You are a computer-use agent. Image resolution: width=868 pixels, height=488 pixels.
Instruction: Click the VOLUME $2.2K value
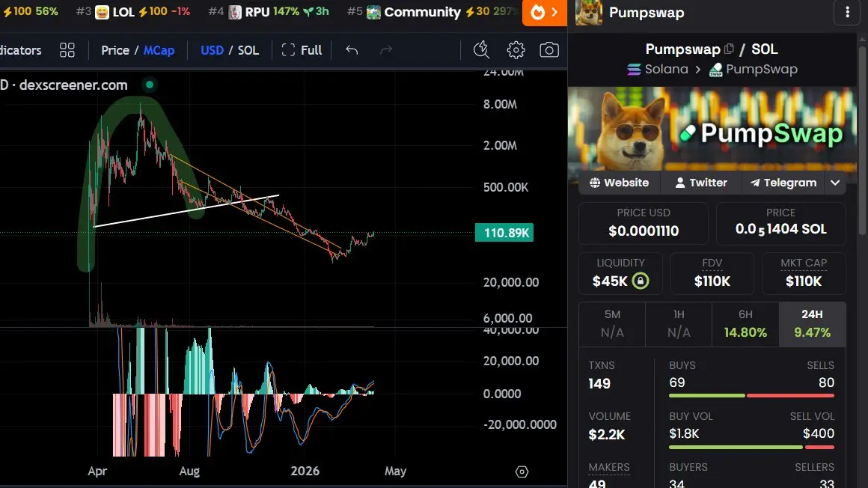606,435
